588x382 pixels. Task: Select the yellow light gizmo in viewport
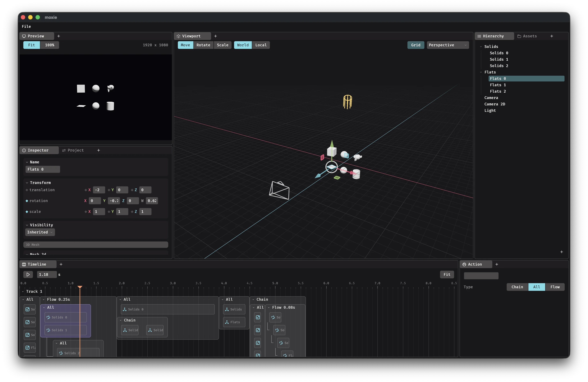pyautogui.click(x=347, y=102)
